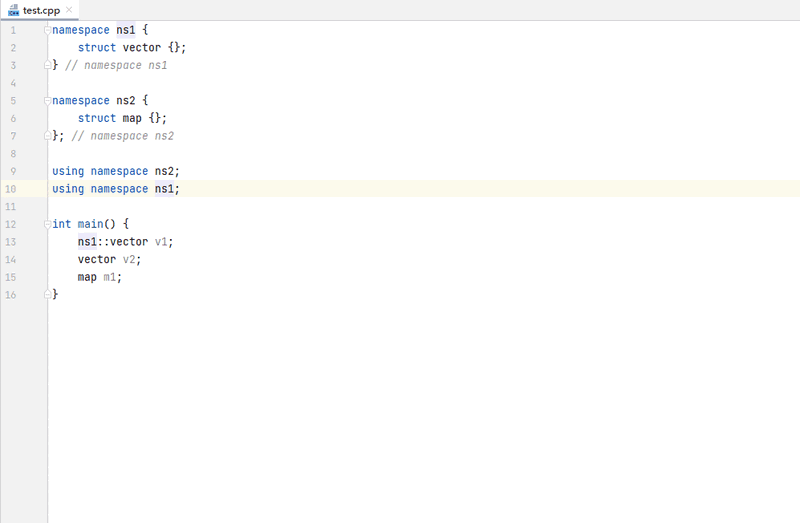The width and height of the screenshot is (800, 523).
Task: Click line number 13 in the gutter
Action: pos(11,242)
